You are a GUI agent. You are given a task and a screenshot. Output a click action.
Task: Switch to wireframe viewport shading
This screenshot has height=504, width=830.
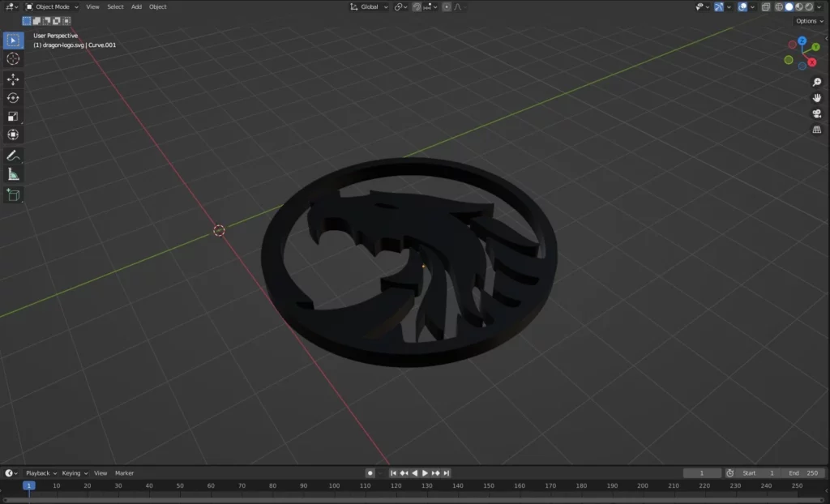(x=779, y=6)
